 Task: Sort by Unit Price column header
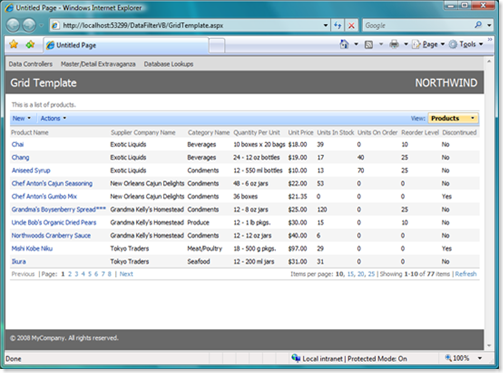(301, 133)
